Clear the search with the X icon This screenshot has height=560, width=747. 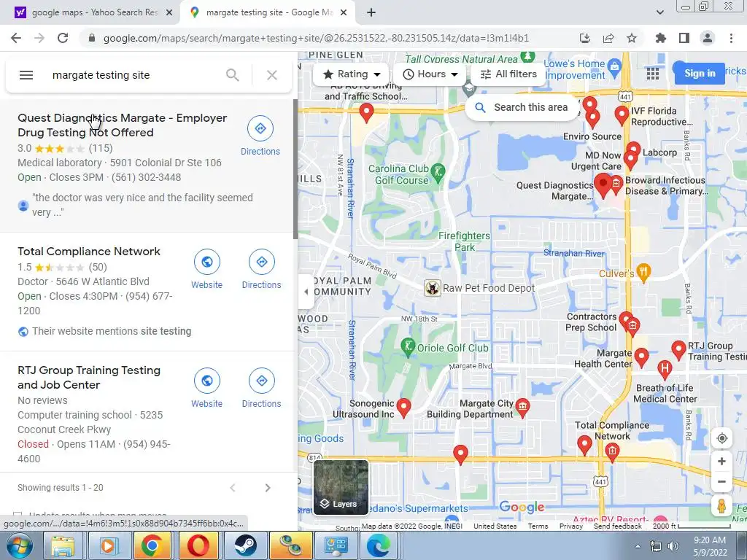pos(272,75)
